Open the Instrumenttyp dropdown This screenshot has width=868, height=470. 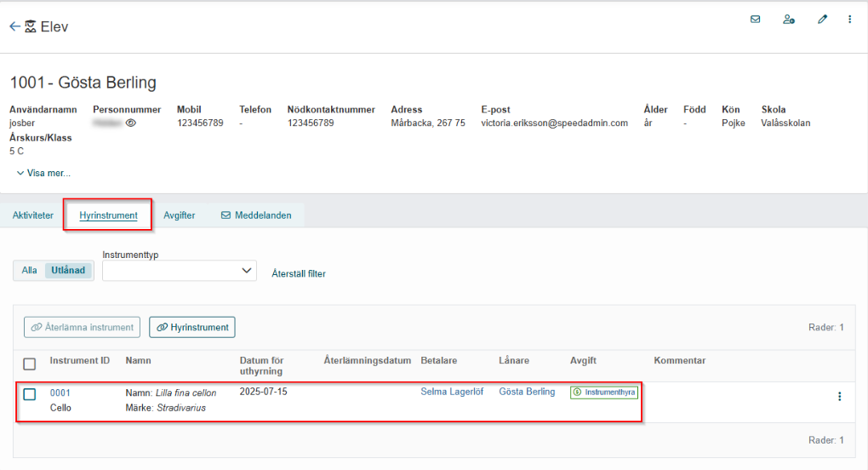[180, 271]
